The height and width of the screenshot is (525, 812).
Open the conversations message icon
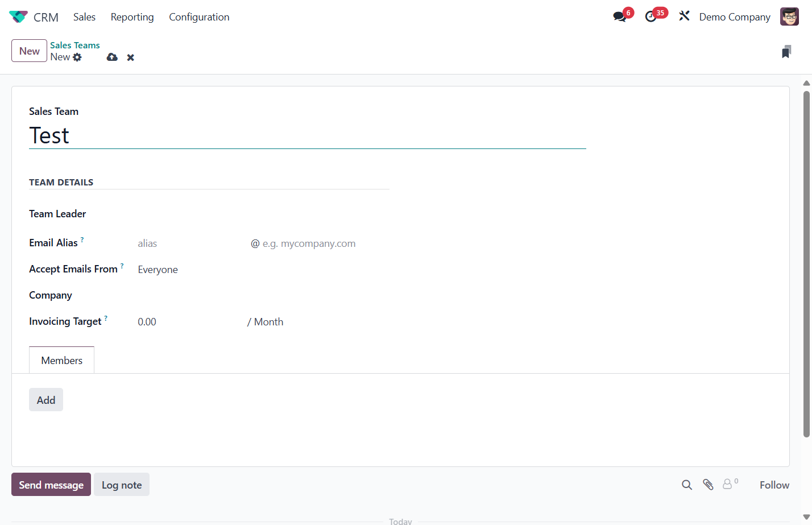point(620,16)
